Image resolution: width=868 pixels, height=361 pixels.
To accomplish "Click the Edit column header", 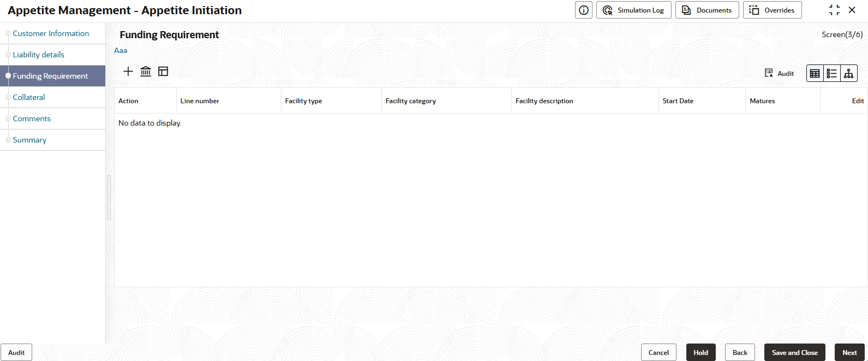I will click(844, 101).
